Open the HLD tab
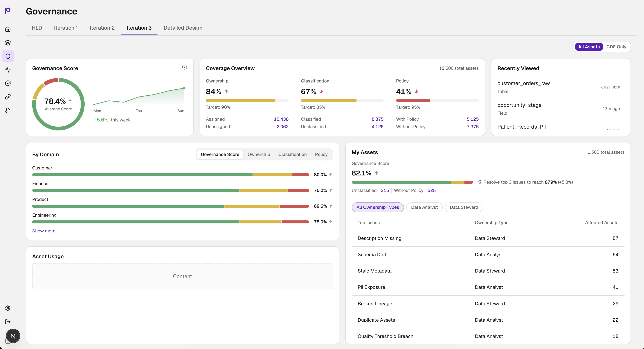Viewport: 644px width, 349px height. point(37,28)
